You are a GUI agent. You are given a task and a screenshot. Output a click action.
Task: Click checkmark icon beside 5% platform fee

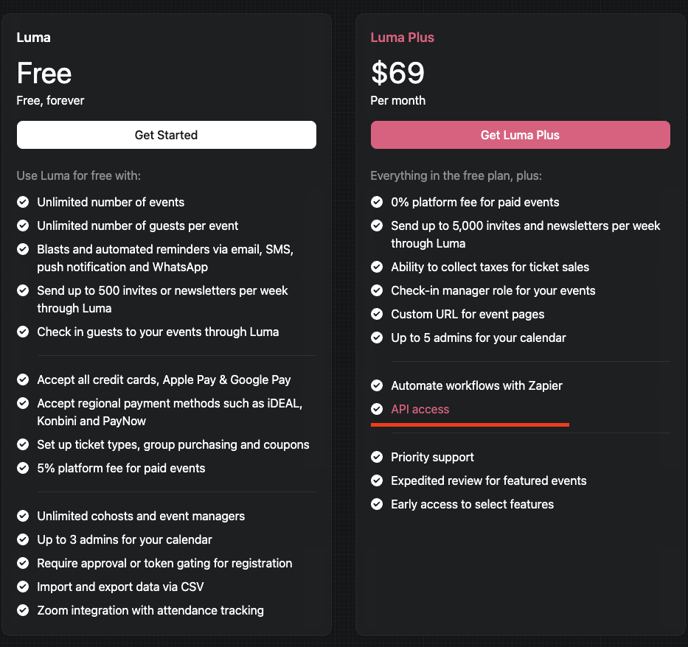[23, 468]
